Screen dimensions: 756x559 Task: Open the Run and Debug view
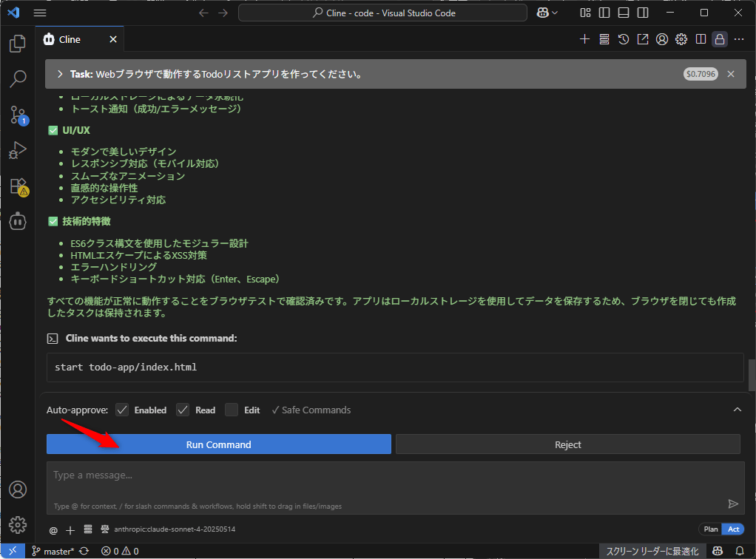[x=18, y=150]
